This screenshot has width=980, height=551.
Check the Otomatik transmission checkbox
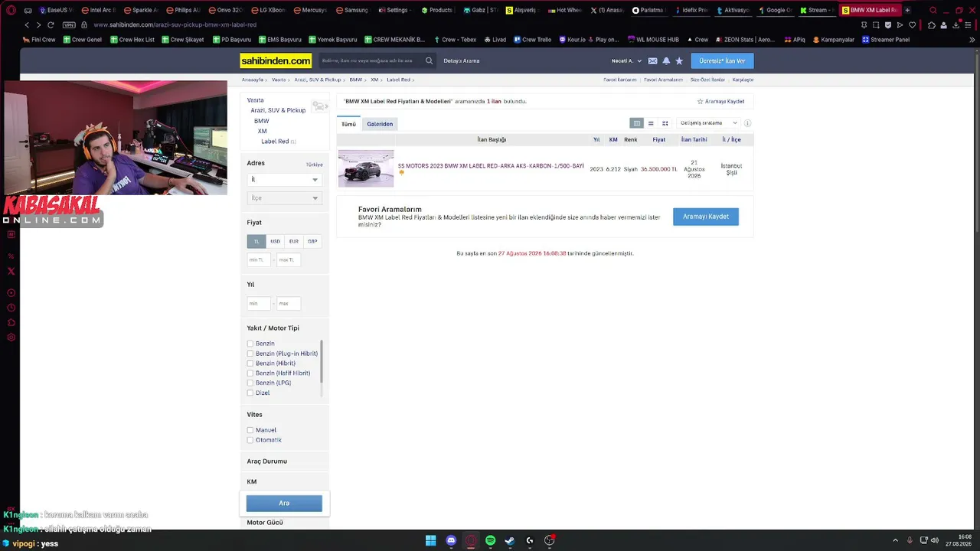pyautogui.click(x=250, y=440)
